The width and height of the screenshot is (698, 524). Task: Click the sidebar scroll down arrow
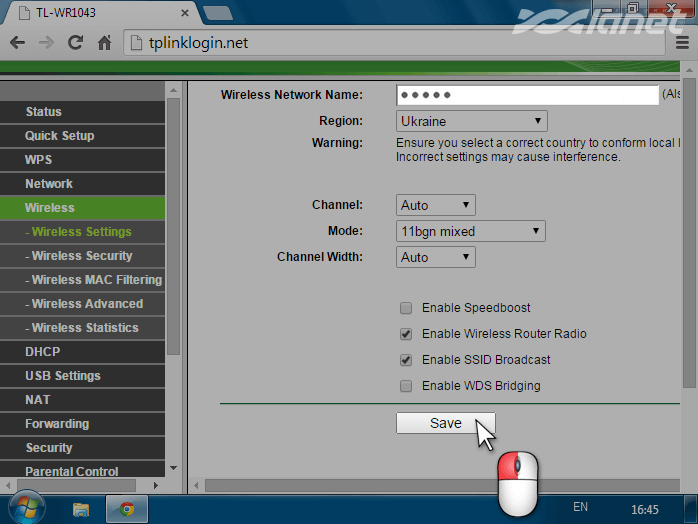(173, 468)
